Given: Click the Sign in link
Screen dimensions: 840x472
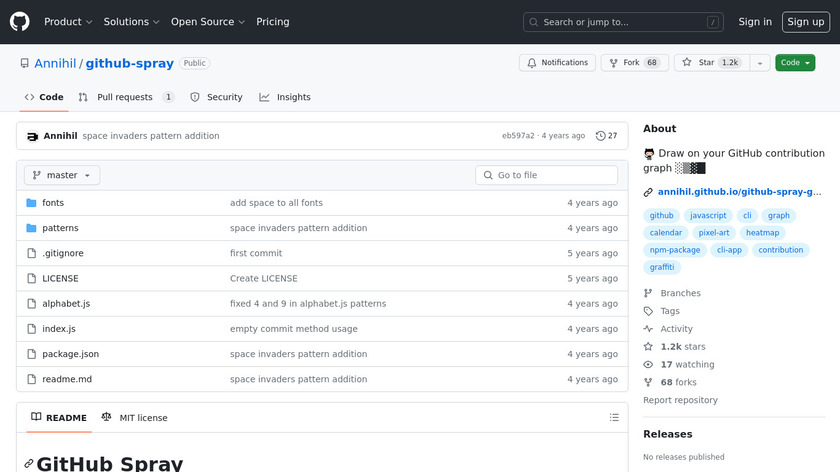Looking at the screenshot, I should (x=755, y=22).
